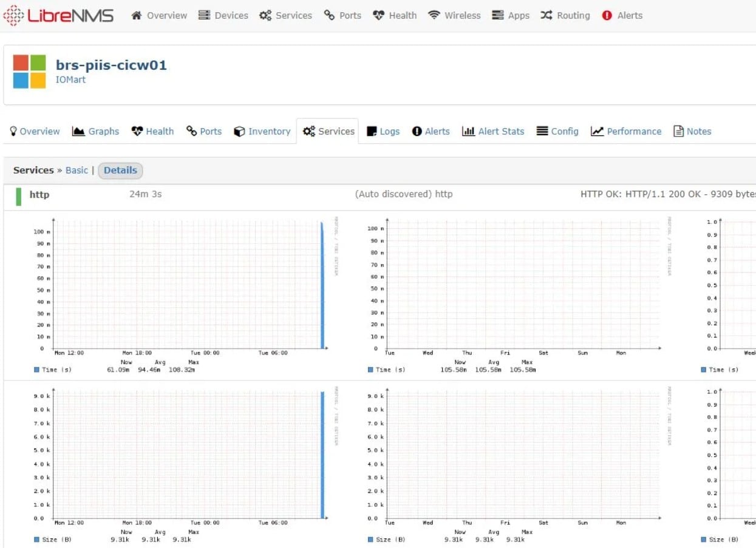
Task: Switch to device Logs tab
Action: (x=383, y=131)
